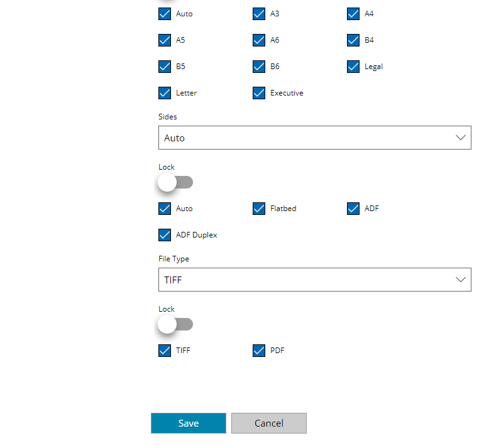Click the File Type dropdown chevron
484x448 pixels.
click(461, 280)
